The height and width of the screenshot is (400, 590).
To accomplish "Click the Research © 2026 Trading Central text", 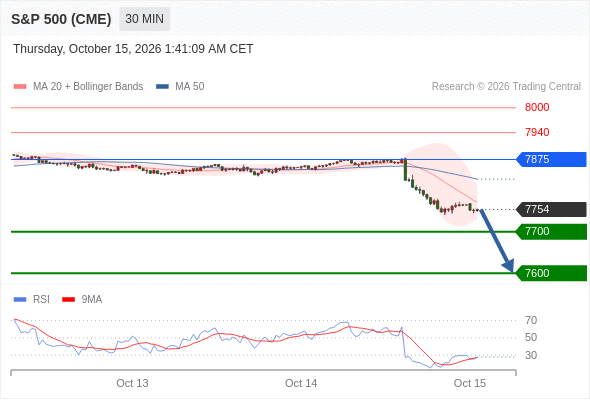I will point(506,87).
